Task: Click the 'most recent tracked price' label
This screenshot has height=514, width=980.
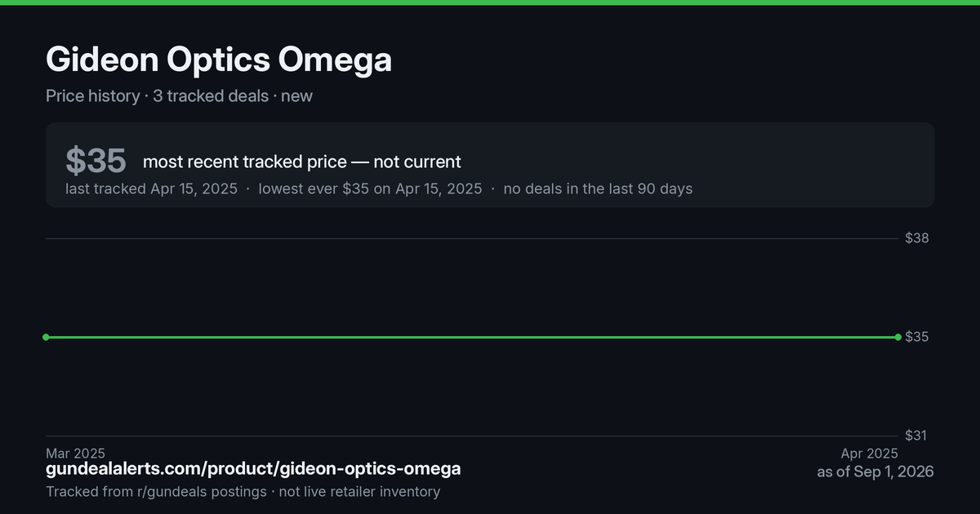Action: coord(302,162)
